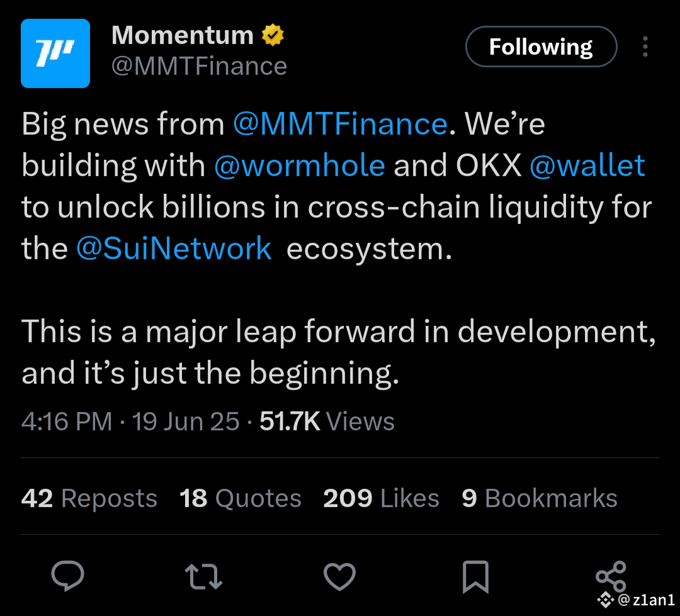The image size is (680, 616).
Task: Click the gold verified badge beside Momentum
Action: point(273,35)
